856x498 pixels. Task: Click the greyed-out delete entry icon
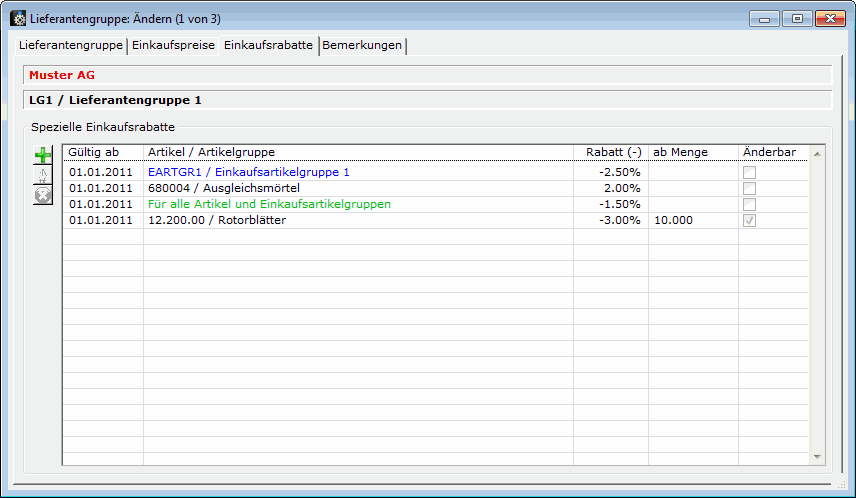point(42,195)
